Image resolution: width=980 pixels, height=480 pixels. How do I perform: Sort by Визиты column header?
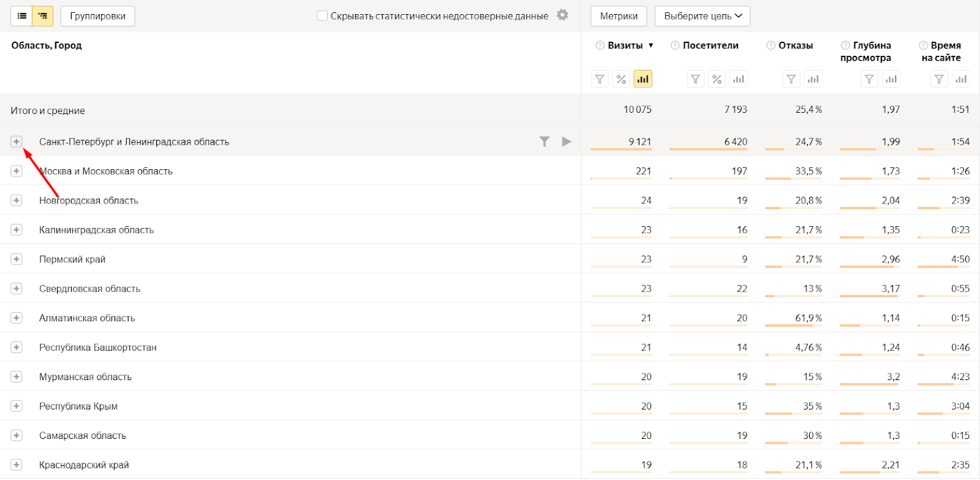pos(625,45)
